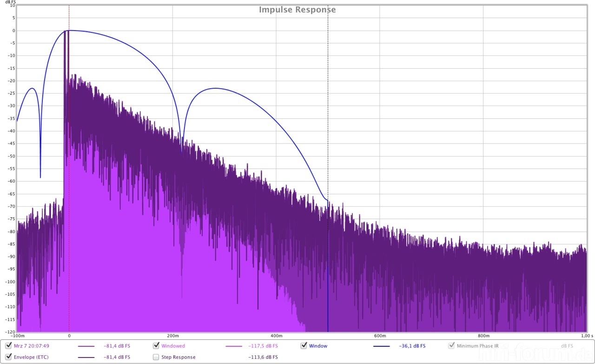Click the 200m tick on time axis
This screenshot has height=364, width=595.
[x=172, y=336]
